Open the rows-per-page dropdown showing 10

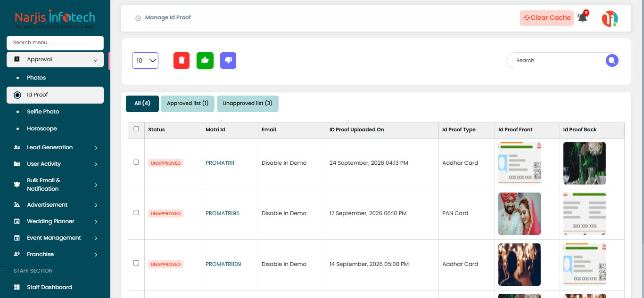point(145,60)
